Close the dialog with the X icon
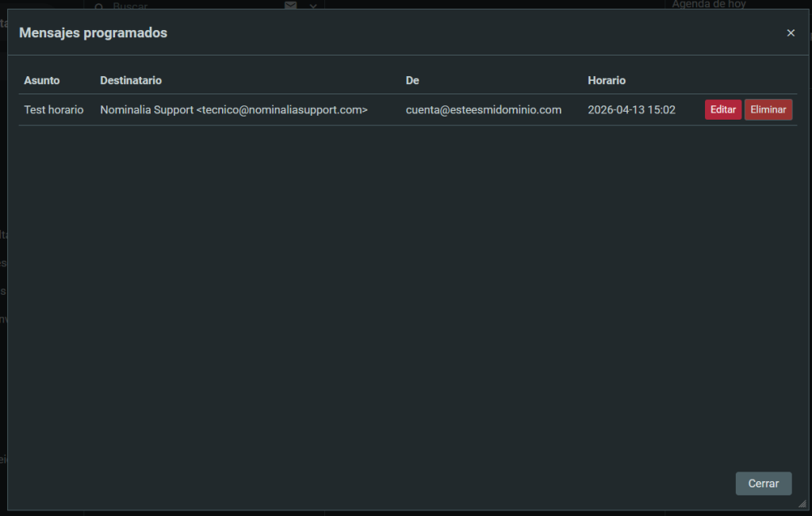Viewport: 812px width, 516px height. click(791, 33)
